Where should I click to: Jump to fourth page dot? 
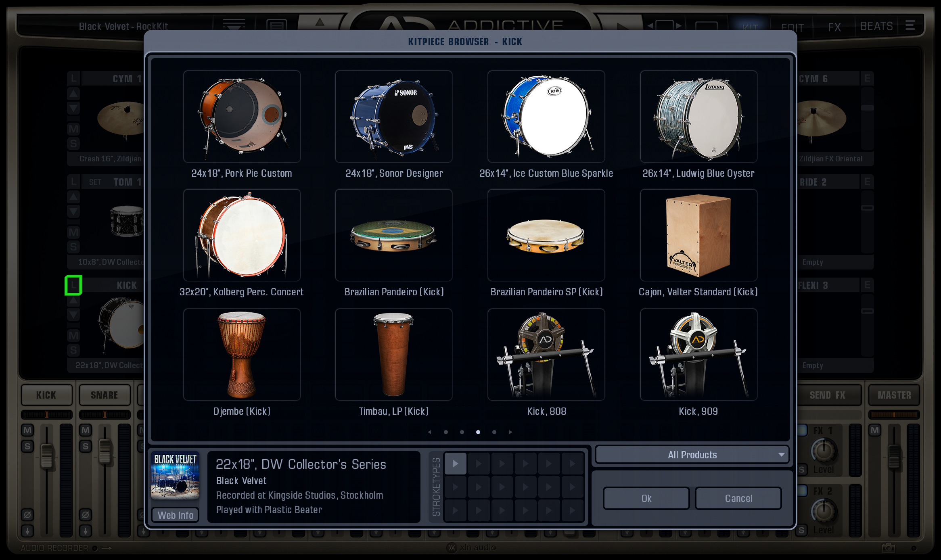pos(494,432)
